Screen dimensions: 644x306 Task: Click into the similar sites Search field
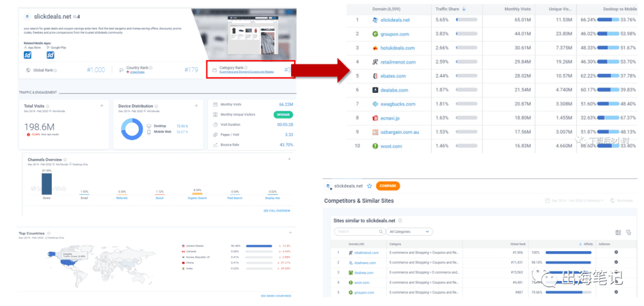pyautogui.click(x=360, y=232)
